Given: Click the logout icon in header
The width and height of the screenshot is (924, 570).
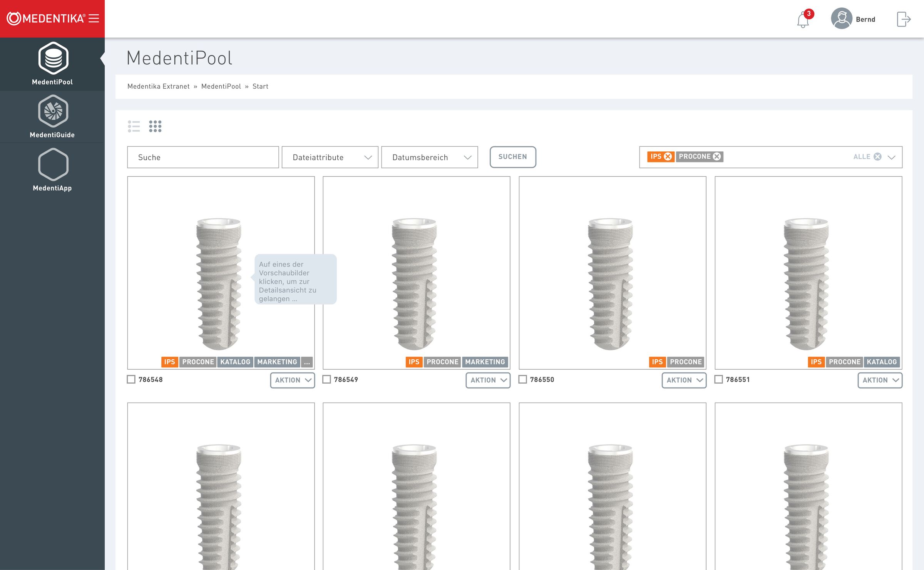Looking at the screenshot, I should point(903,19).
